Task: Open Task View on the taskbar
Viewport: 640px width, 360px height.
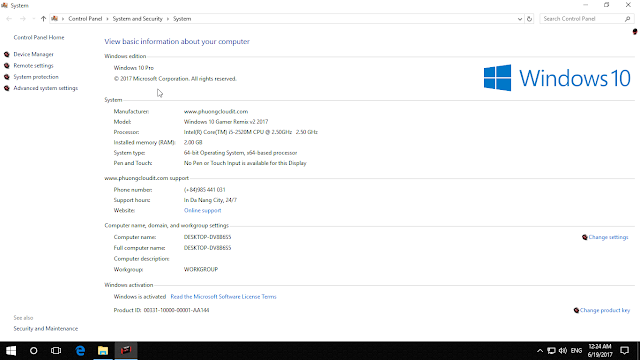Action: pyautogui.click(x=56, y=351)
